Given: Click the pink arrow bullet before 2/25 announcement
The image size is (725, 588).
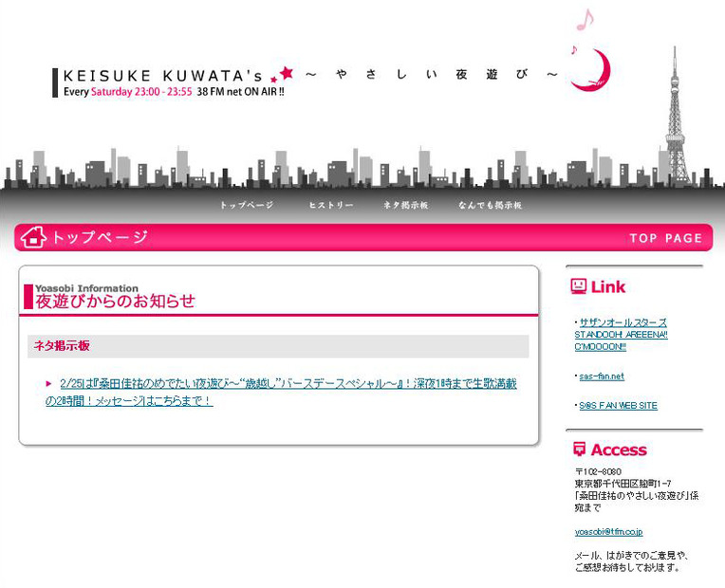Looking at the screenshot, I should 49,383.
